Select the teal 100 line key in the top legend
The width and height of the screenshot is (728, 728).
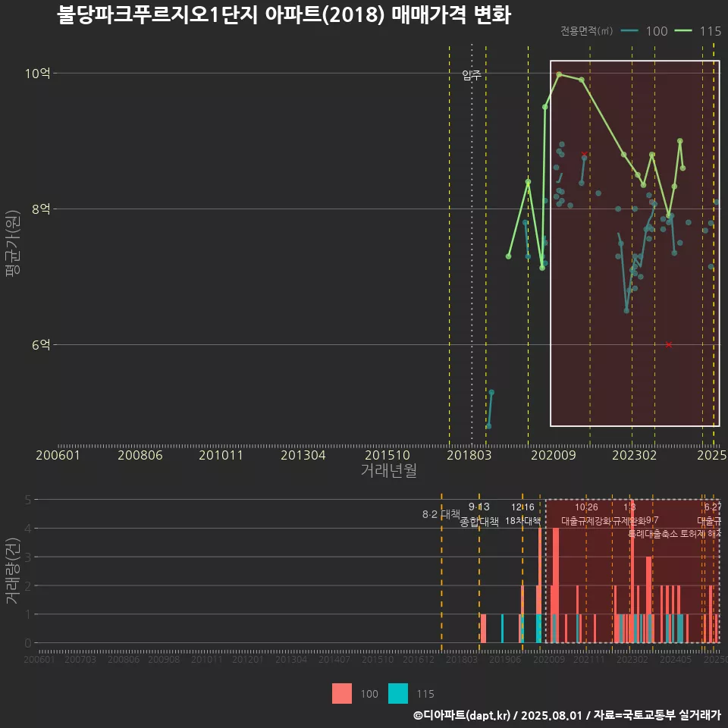coord(629,31)
